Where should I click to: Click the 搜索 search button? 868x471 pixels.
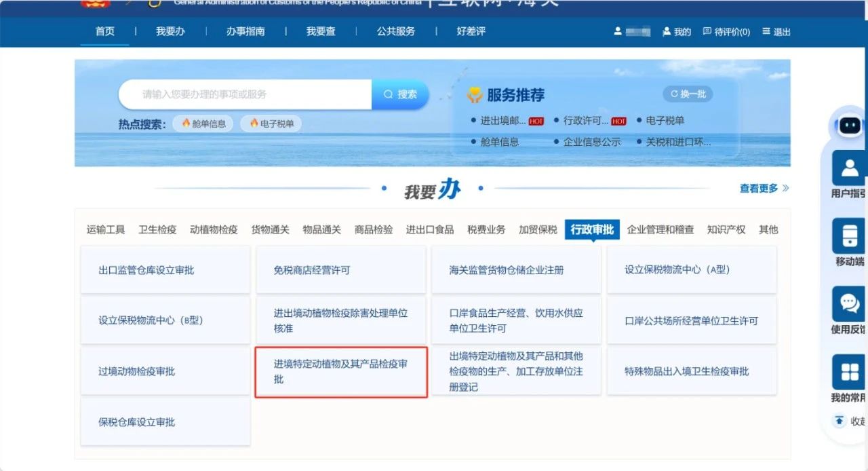(x=400, y=94)
